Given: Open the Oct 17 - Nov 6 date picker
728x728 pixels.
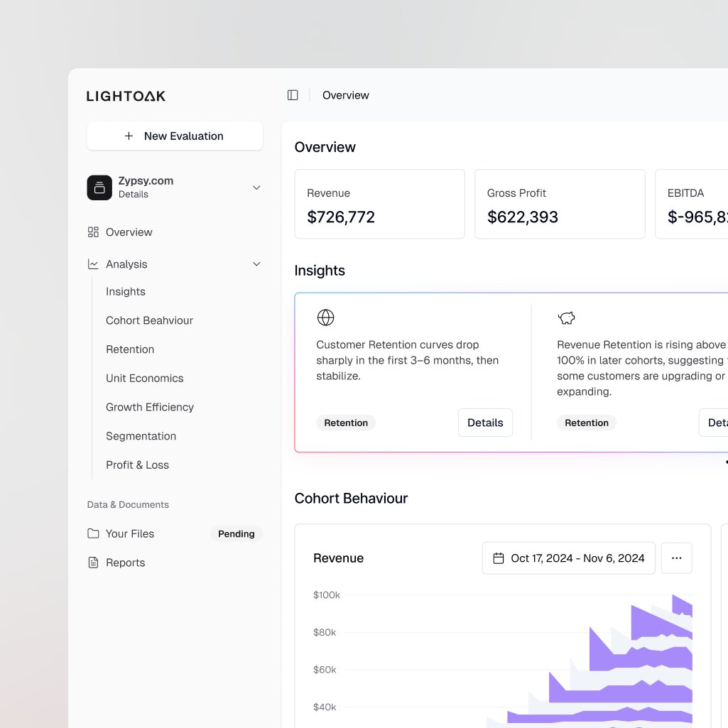Looking at the screenshot, I should click(x=568, y=558).
